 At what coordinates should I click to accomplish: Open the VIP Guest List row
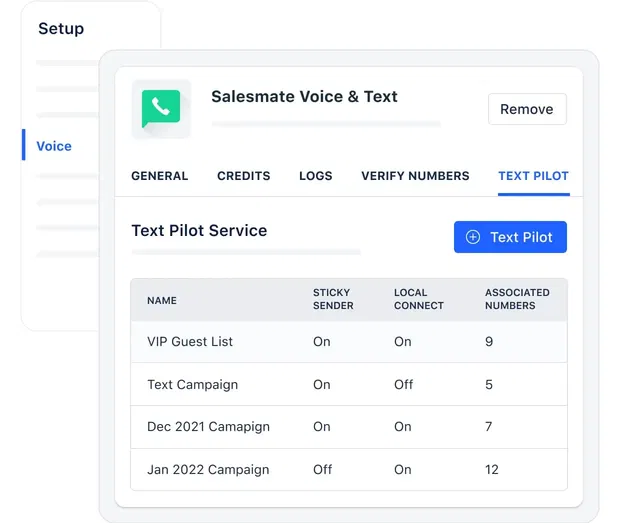pyautogui.click(x=190, y=342)
